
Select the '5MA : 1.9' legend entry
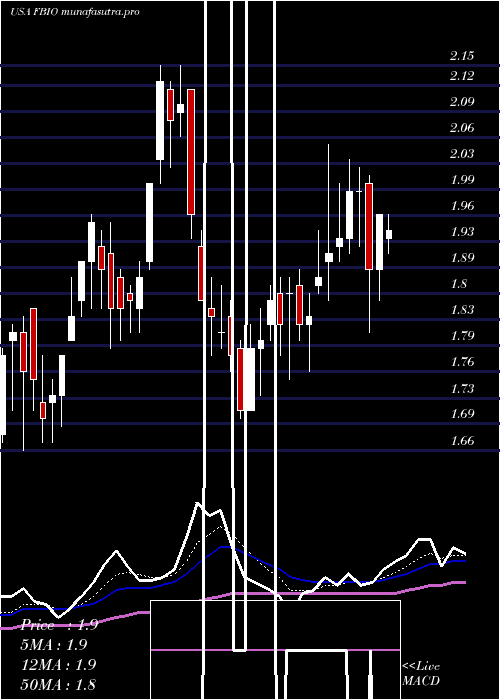pyautogui.click(x=54, y=645)
